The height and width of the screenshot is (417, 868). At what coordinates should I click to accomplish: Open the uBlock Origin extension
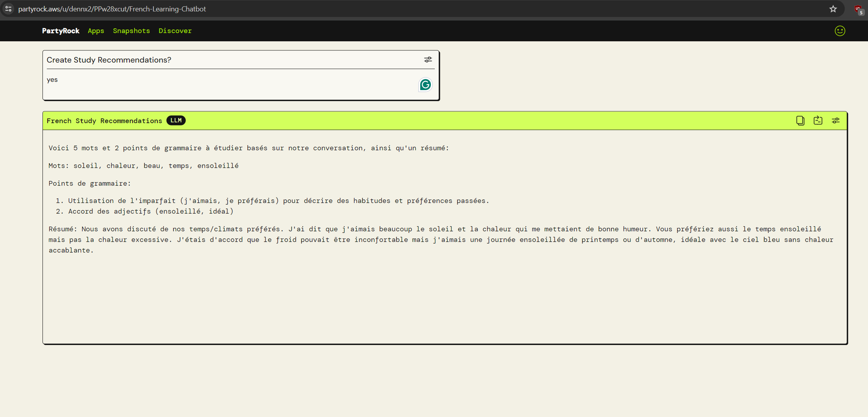(x=858, y=9)
